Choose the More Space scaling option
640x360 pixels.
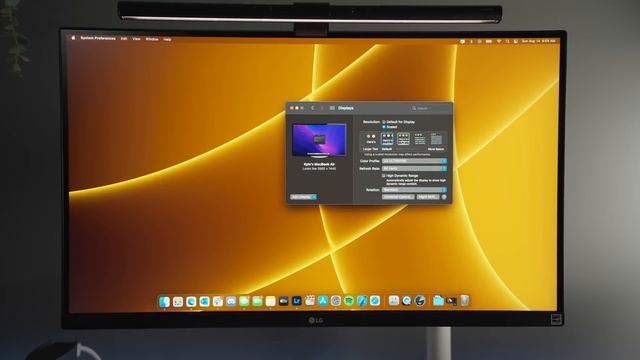(x=436, y=139)
